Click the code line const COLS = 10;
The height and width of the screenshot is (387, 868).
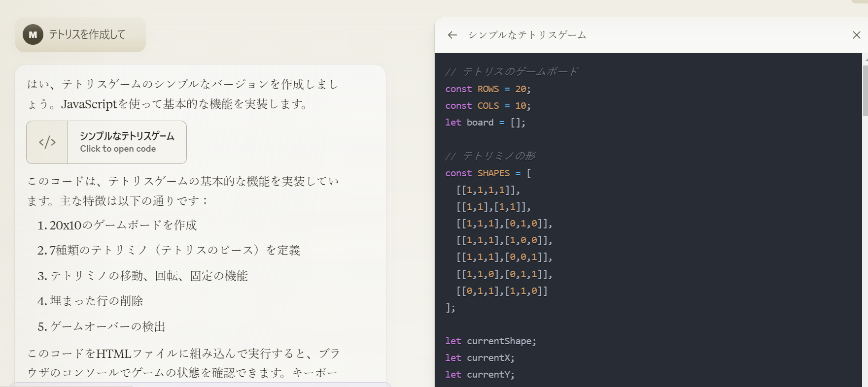point(488,106)
